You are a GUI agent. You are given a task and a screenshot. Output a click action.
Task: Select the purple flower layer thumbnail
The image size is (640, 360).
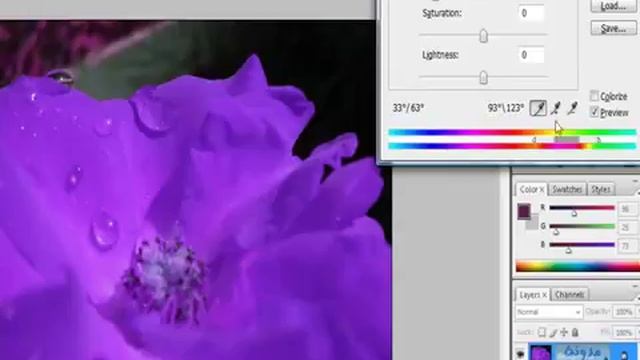(541, 353)
